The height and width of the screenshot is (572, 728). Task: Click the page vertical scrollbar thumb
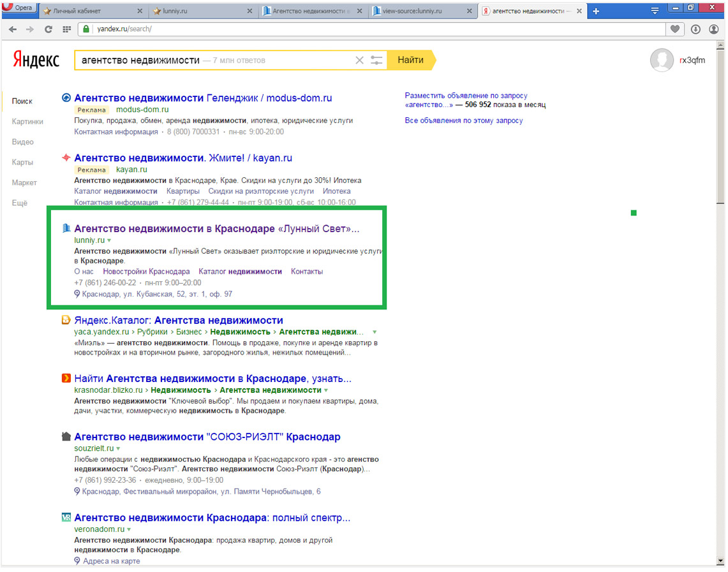pos(720,127)
